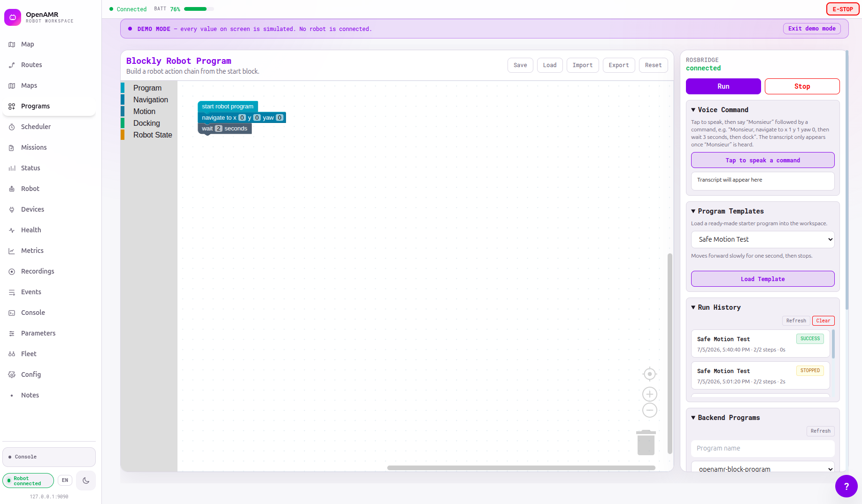Click the Status bars icon in sidebar
This screenshot has height=504, width=862.
(12, 168)
